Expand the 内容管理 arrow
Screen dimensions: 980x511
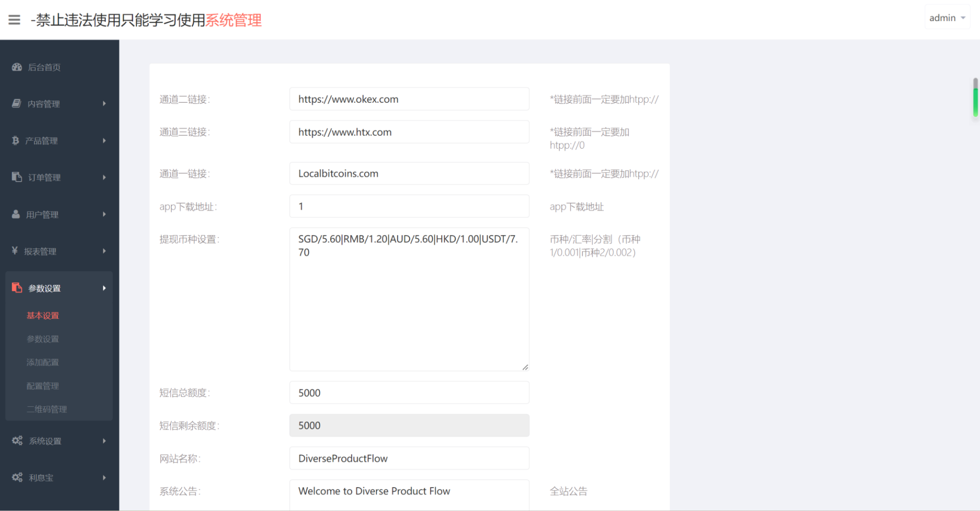[104, 104]
